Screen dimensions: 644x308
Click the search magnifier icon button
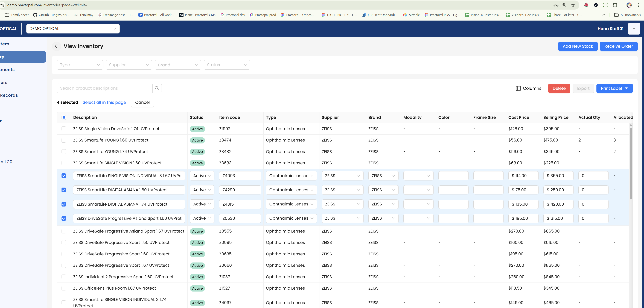157,88
